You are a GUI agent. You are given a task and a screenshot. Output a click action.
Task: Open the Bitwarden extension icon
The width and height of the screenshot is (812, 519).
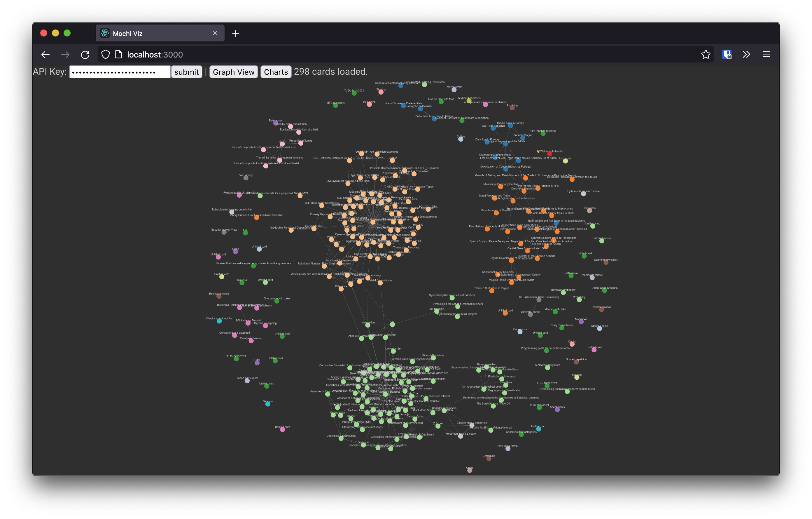[727, 55]
